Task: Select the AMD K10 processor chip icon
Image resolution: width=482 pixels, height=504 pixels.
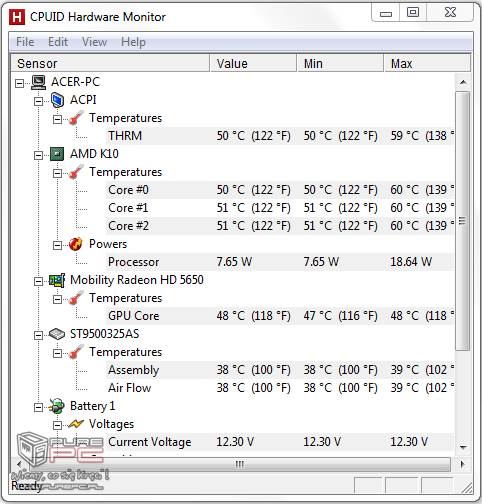Action: pos(57,154)
